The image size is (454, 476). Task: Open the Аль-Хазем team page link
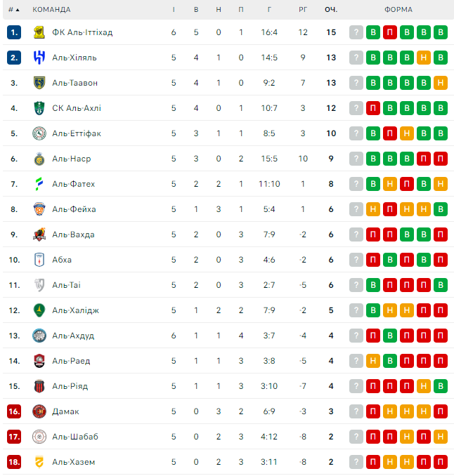click(x=73, y=462)
